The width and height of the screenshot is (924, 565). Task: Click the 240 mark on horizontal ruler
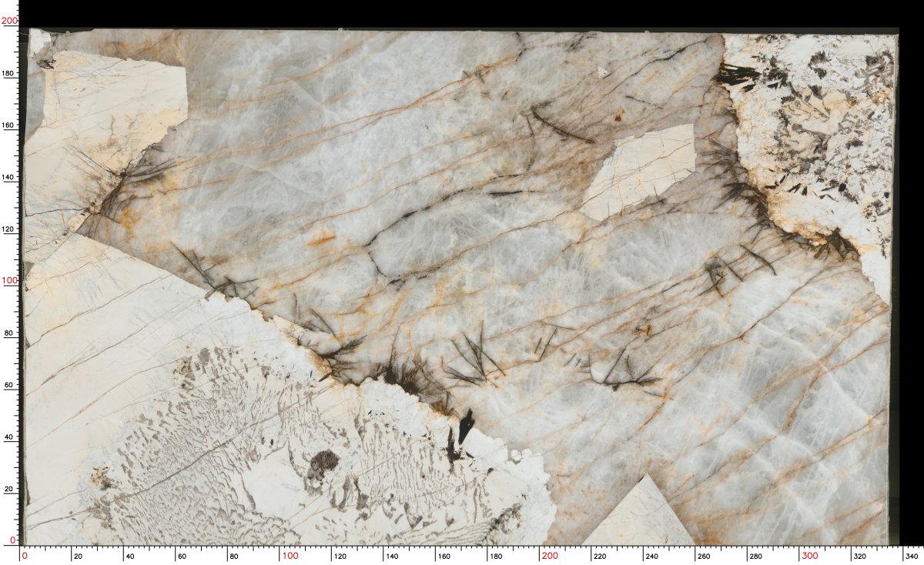(x=653, y=556)
